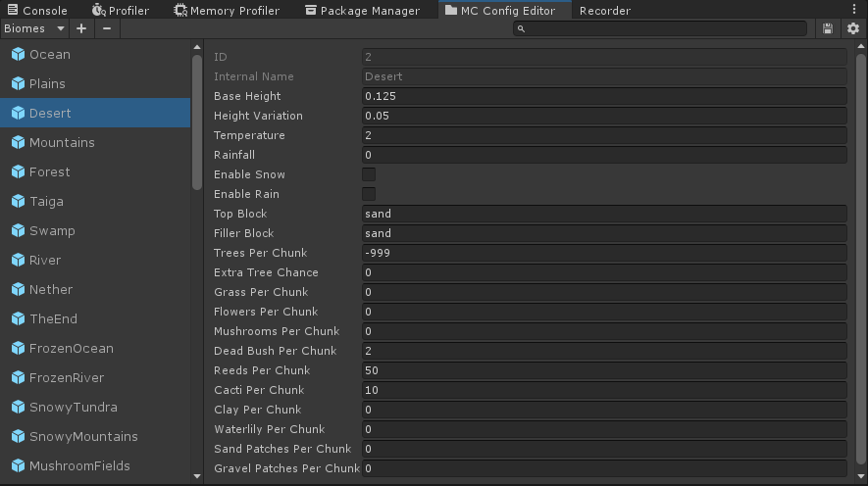
Task: Edit the Filler Block field
Action: (x=604, y=233)
